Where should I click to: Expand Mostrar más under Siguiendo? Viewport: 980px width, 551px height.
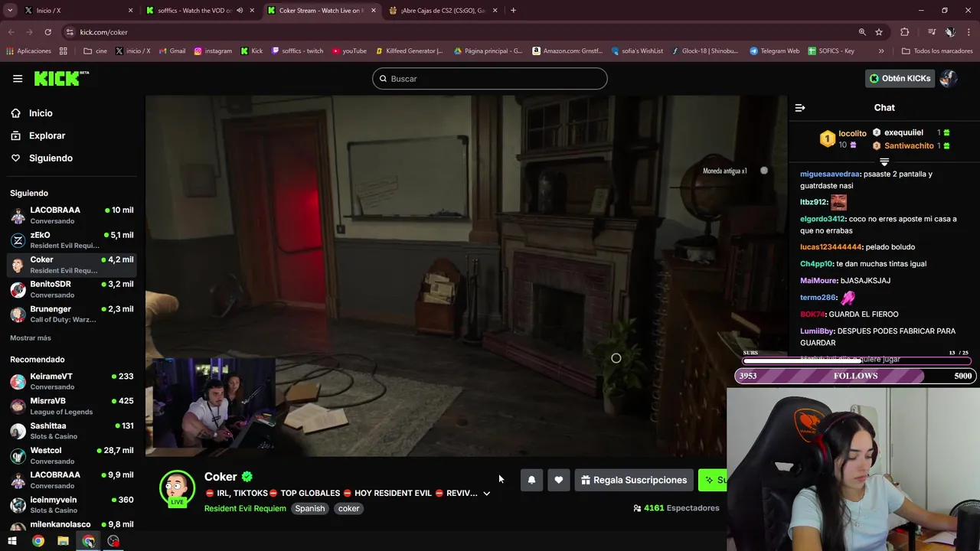click(31, 337)
